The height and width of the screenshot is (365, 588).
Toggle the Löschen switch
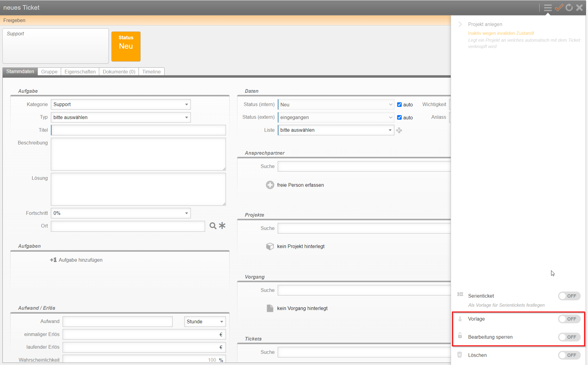(569, 355)
